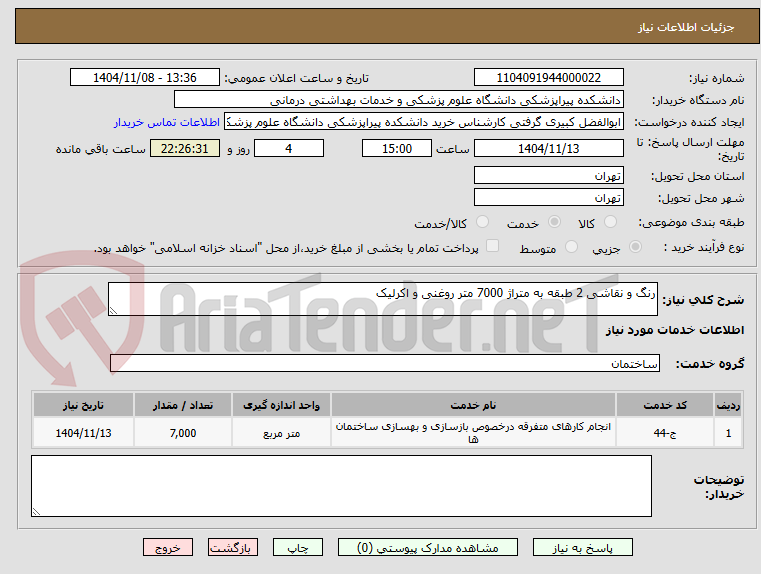The image size is (761, 574).
Task: Click the unit cell متر مربع
Action: tap(281, 433)
